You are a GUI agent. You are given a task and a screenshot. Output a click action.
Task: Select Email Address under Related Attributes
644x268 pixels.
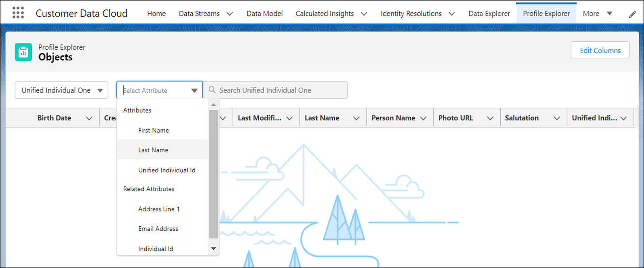[x=158, y=229]
